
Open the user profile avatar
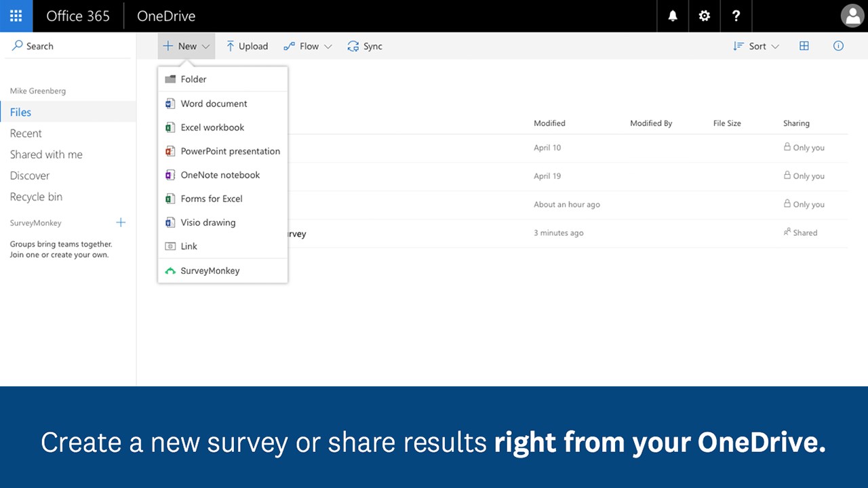pos(852,16)
